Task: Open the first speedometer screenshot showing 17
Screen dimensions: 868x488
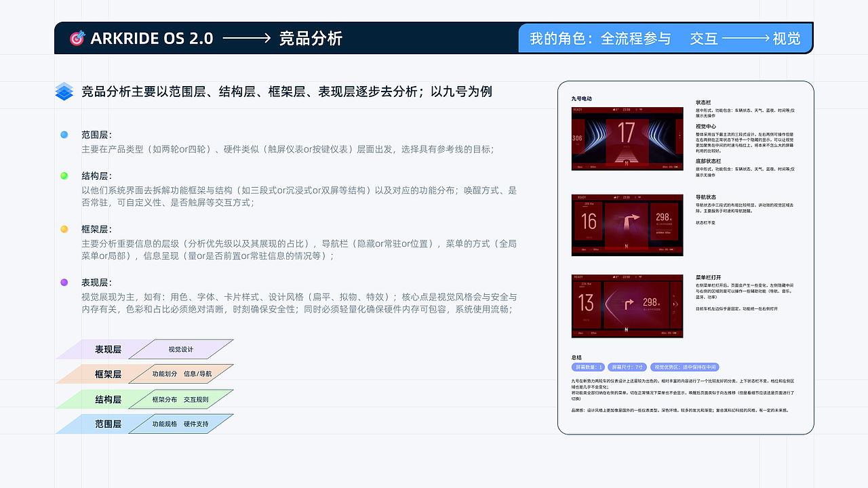Action: click(x=627, y=139)
